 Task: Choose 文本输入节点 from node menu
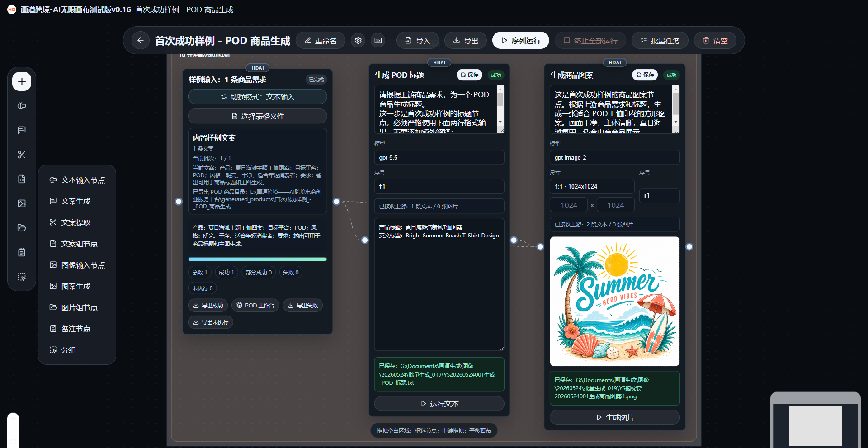tap(77, 180)
